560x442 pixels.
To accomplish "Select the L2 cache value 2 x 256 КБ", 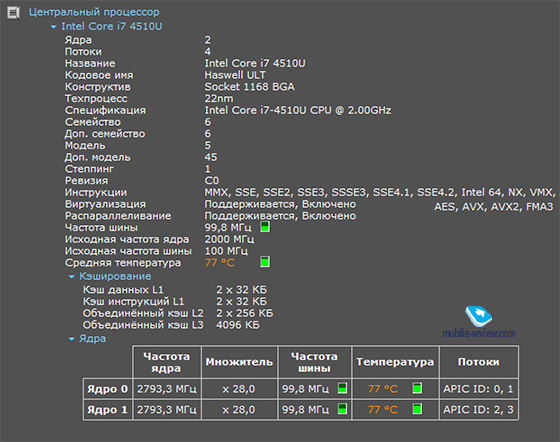I will (245, 313).
